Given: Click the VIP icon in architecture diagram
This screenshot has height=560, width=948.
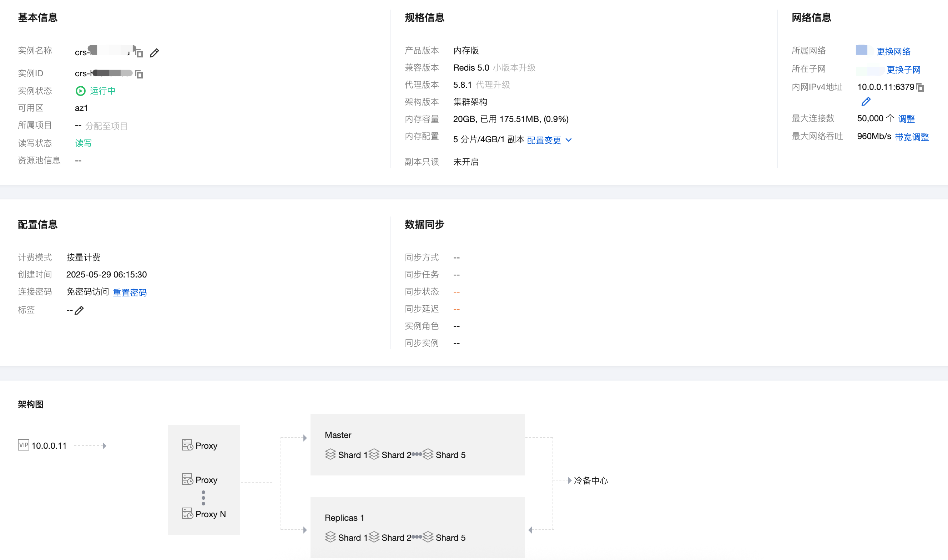Looking at the screenshot, I should pyautogui.click(x=24, y=445).
